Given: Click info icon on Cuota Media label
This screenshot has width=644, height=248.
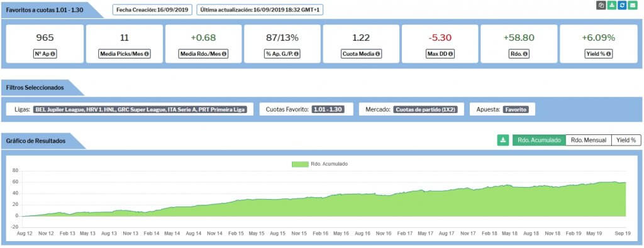Looking at the screenshot, I should click(x=377, y=54).
